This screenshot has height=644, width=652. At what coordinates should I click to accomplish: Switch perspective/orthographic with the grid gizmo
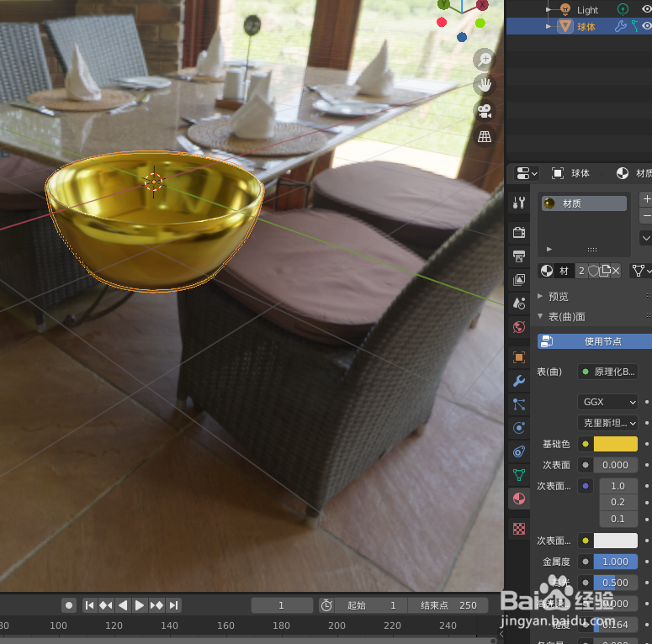point(485,136)
